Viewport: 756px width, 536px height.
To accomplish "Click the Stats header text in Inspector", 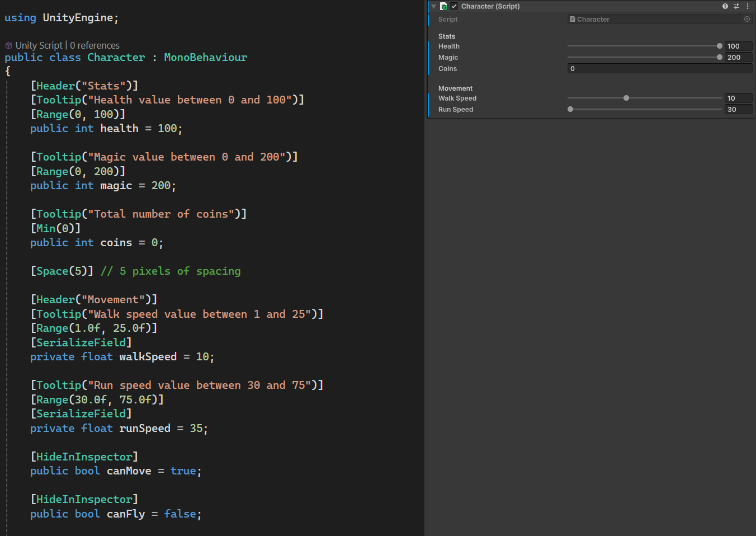I will click(x=447, y=36).
